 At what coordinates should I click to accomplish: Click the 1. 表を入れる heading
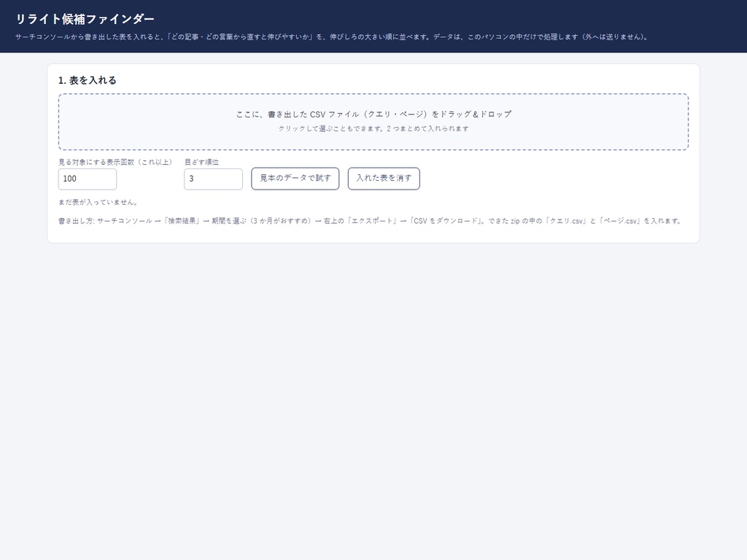click(88, 80)
